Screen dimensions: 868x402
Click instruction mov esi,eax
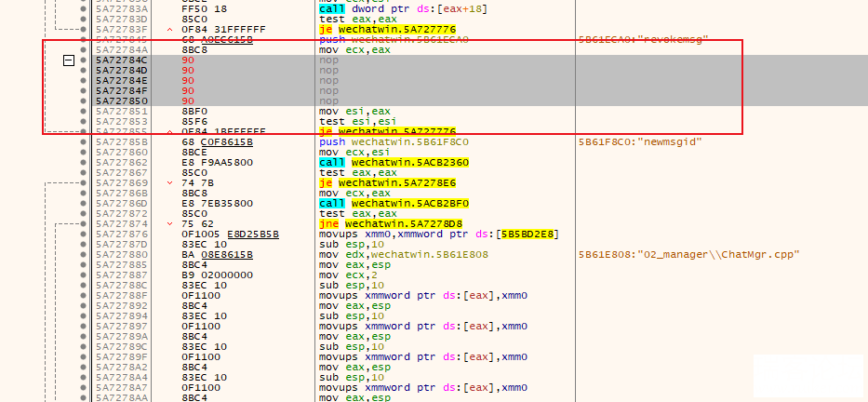coord(354,112)
